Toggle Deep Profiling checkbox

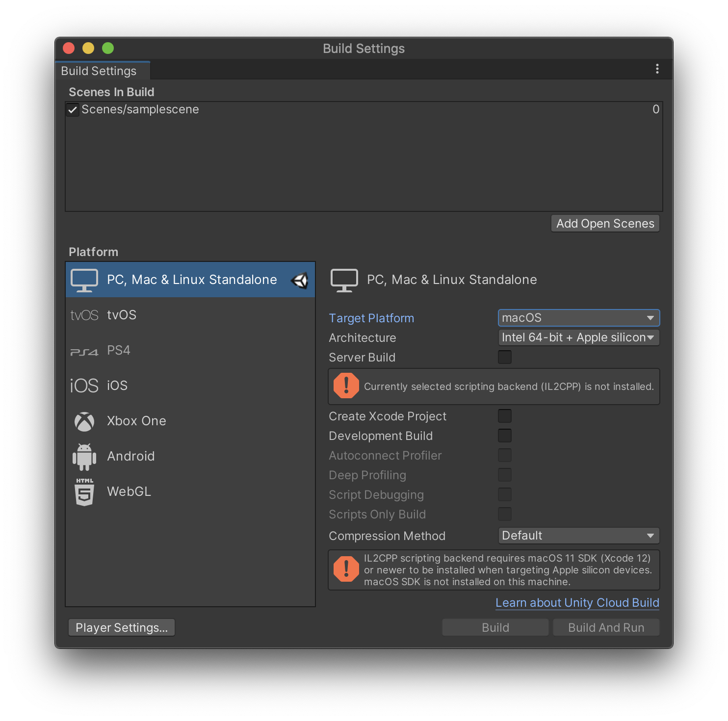pyautogui.click(x=505, y=475)
